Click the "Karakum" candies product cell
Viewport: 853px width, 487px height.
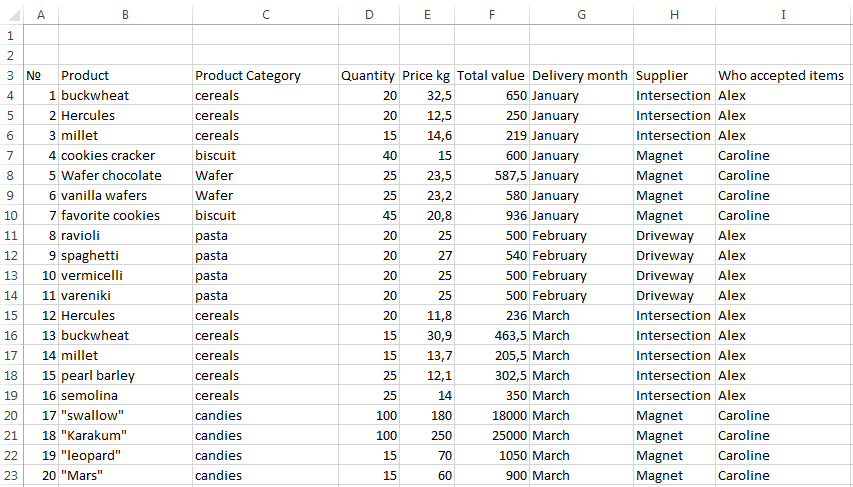point(95,435)
